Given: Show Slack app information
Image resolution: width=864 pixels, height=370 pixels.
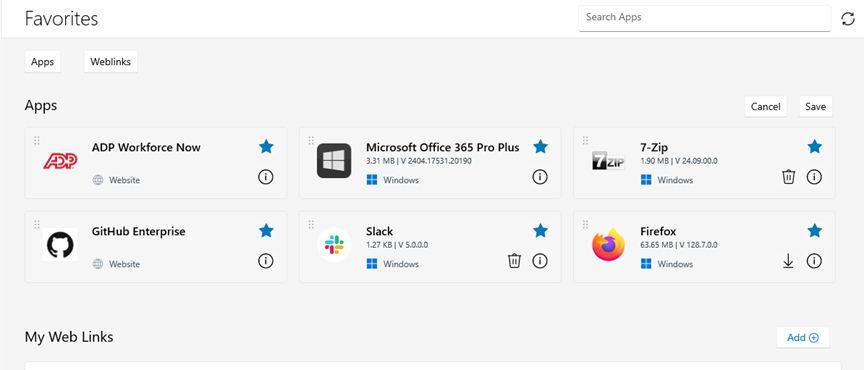Looking at the screenshot, I should click(x=539, y=261).
